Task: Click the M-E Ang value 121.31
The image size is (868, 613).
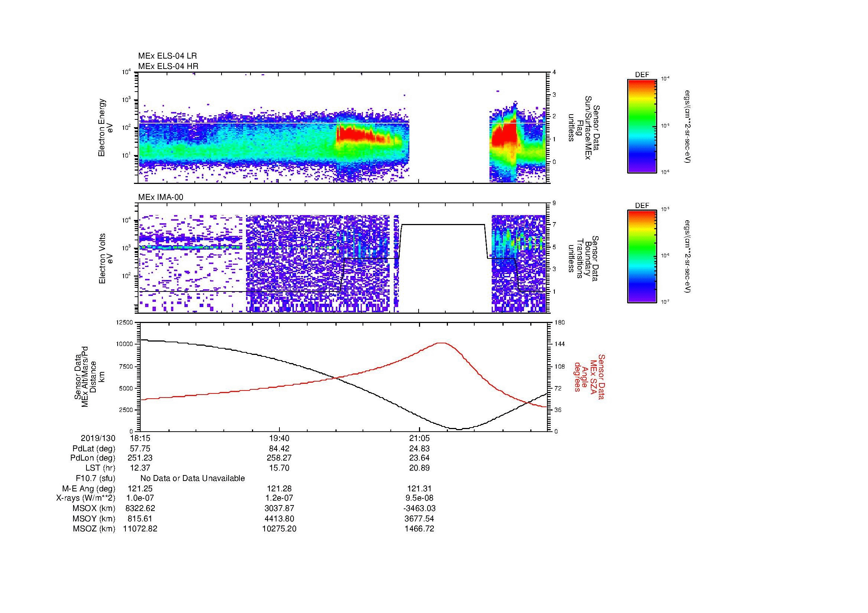Action: pos(419,489)
